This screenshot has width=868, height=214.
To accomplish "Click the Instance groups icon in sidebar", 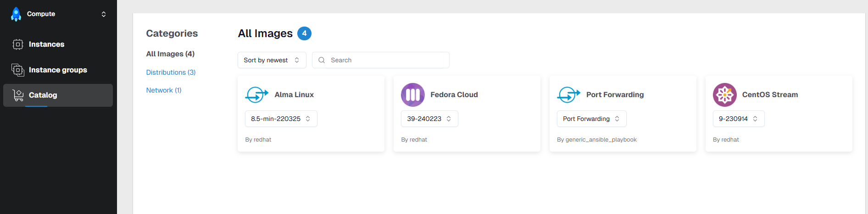I will click(x=17, y=70).
